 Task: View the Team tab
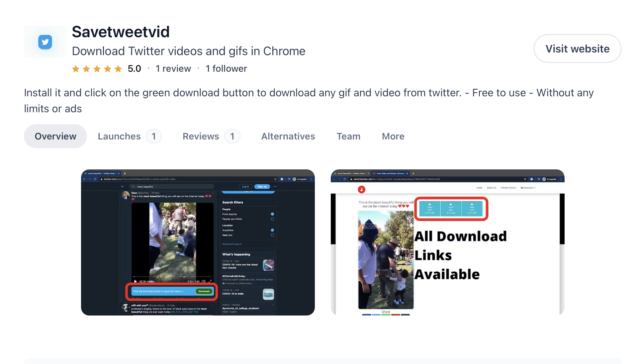[348, 136]
